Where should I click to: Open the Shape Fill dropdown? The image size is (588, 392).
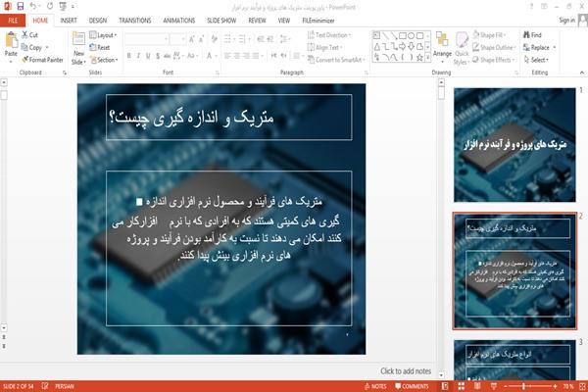489,35
